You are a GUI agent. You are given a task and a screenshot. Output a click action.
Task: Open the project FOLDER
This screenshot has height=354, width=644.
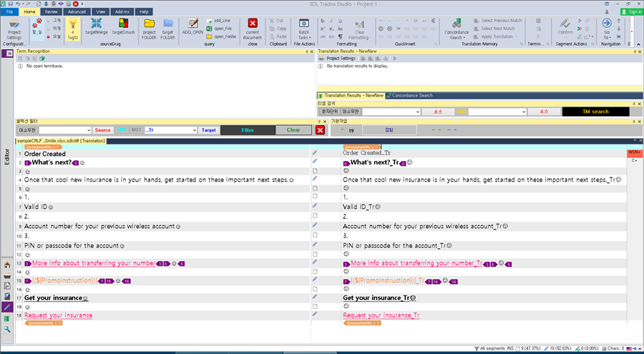coord(149,29)
